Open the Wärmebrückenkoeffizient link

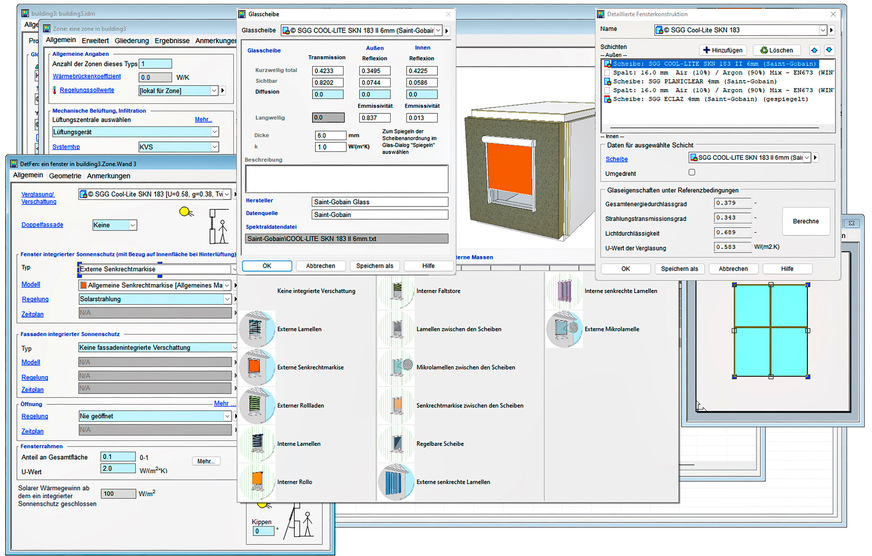(86, 77)
